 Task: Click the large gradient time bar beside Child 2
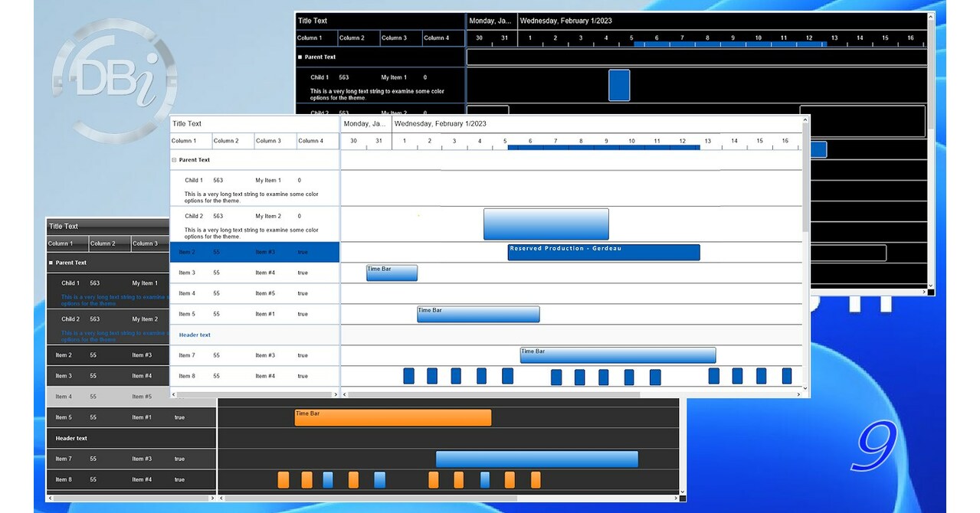[546, 224]
